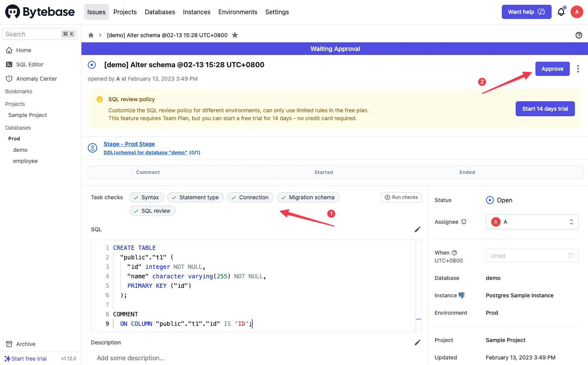Image resolution: width=588 pixels, height=365 pixels.
Task: Edit the Description with pencil icon
Action: tap(418, 342)
